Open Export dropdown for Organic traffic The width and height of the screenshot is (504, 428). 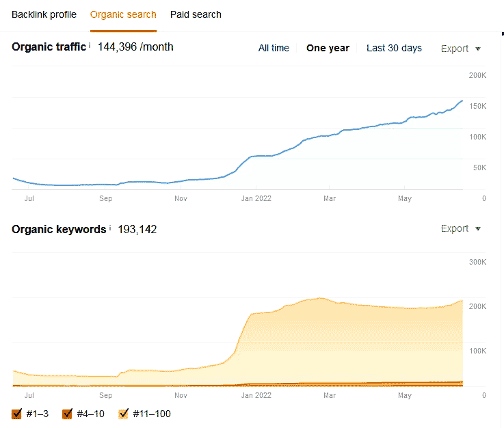coord(460,49)
